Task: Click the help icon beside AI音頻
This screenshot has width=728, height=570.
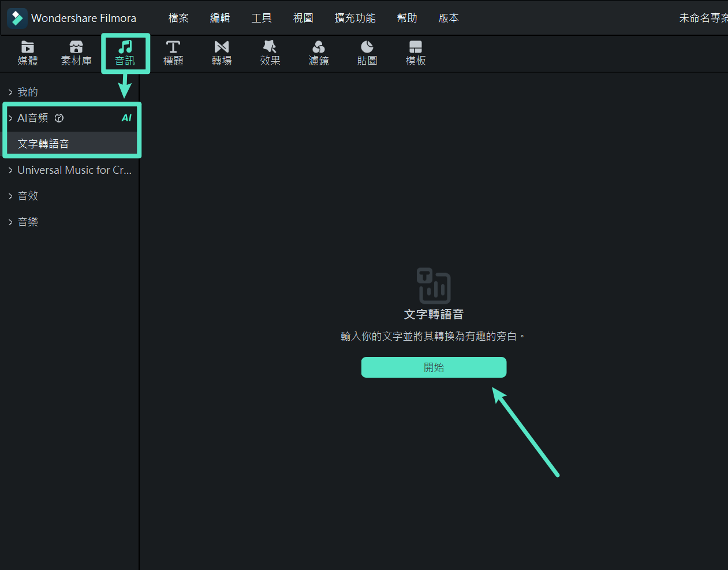Action: pyautogui.click(x=59, y=118)
